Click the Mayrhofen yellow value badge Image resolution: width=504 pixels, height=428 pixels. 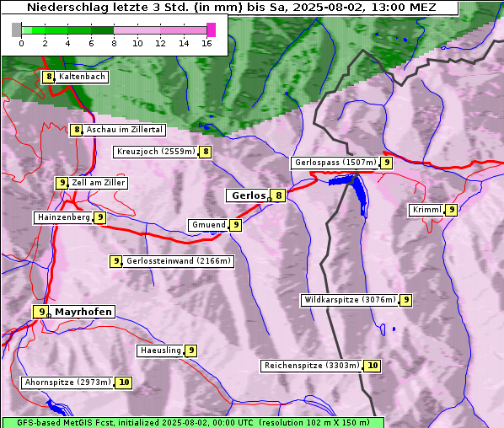coord(40,312)
